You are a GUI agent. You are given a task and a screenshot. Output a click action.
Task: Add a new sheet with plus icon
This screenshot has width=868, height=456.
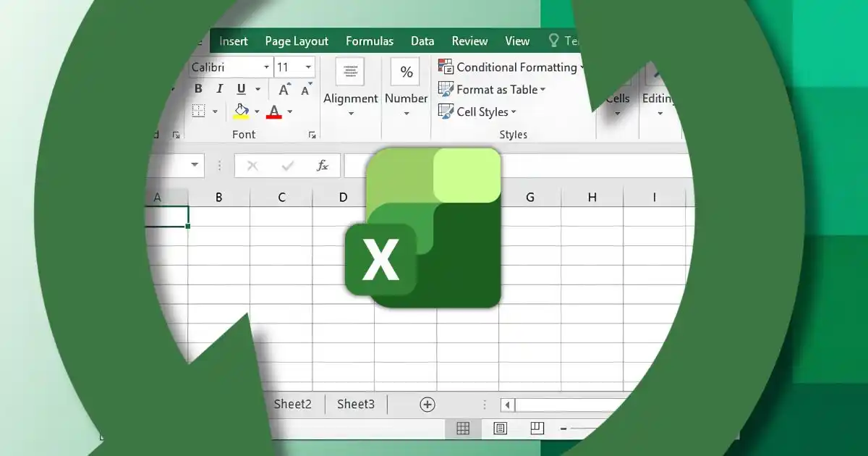(427, 404)
